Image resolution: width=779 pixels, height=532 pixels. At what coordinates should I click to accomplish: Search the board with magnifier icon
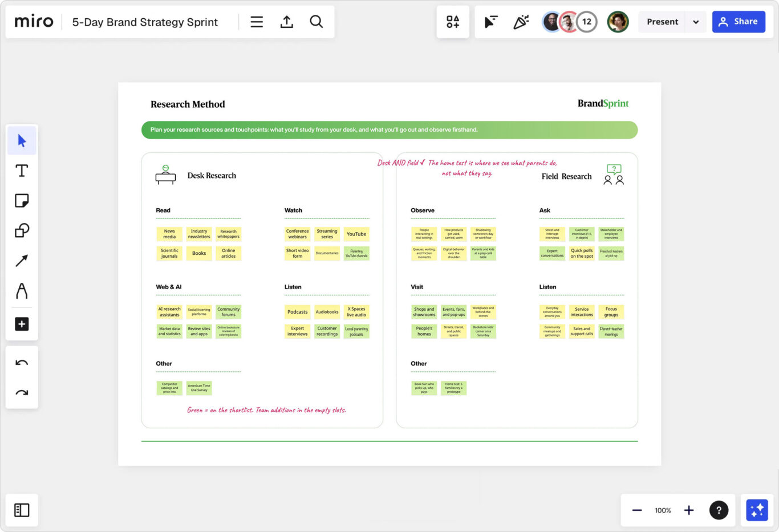click(x=317, y=22)
